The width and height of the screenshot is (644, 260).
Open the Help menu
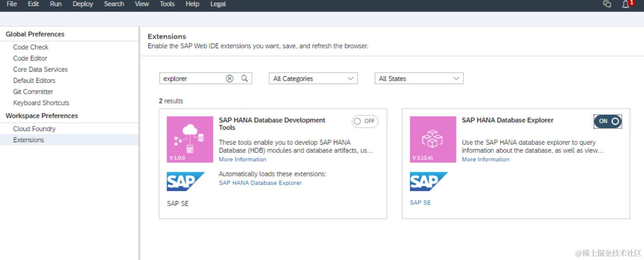[x=192, y=4]
